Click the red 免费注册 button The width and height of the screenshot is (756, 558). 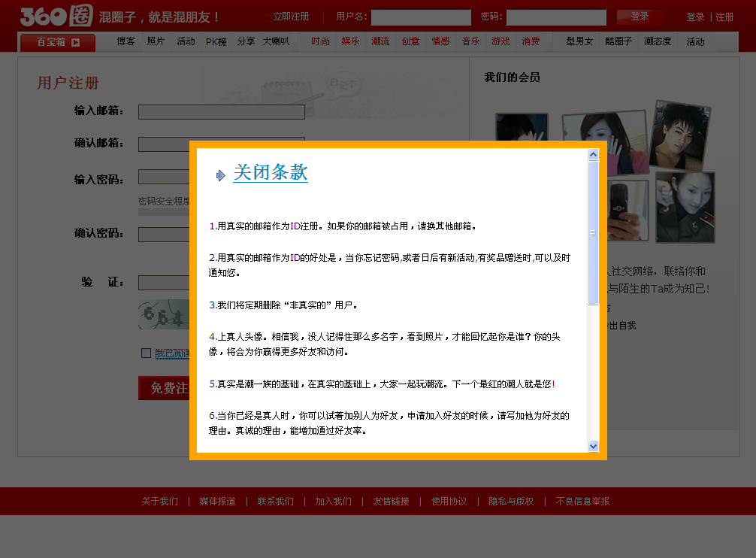(x=164, y=388)
